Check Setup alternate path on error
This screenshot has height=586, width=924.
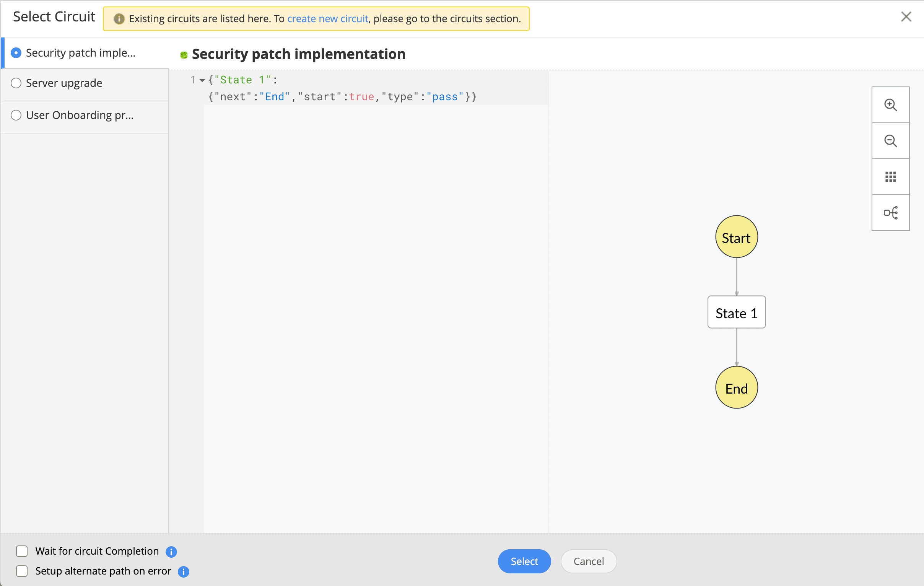tap(22, 571)
